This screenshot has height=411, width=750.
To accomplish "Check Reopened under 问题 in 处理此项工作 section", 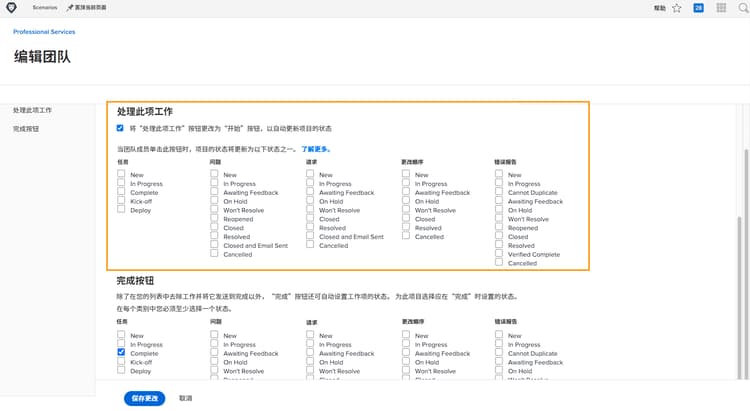I will click(x=214, y=218).
